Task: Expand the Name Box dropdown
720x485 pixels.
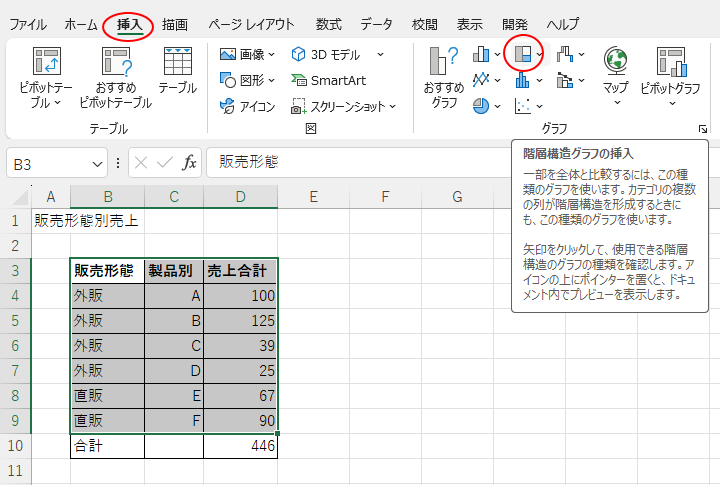Action: (x=98, y=162)
